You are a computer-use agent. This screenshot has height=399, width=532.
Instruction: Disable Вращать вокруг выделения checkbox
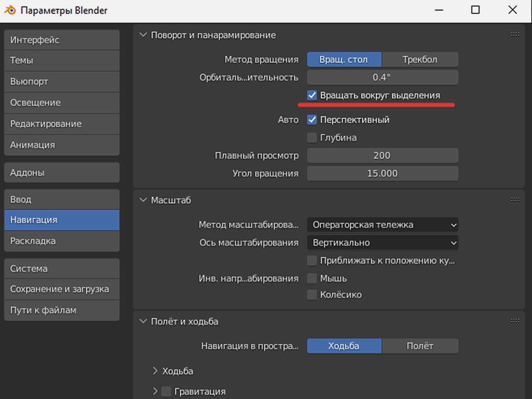pos(312,95)
